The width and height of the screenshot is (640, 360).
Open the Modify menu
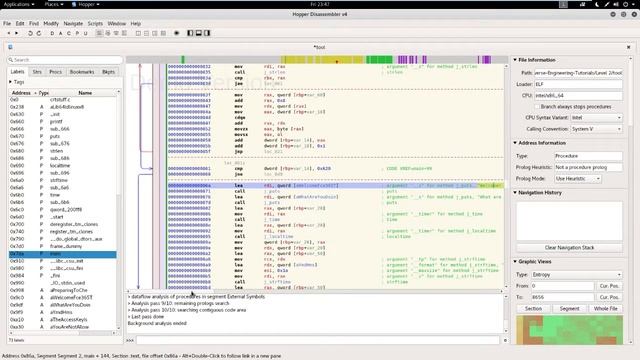(x=51, y=24)
